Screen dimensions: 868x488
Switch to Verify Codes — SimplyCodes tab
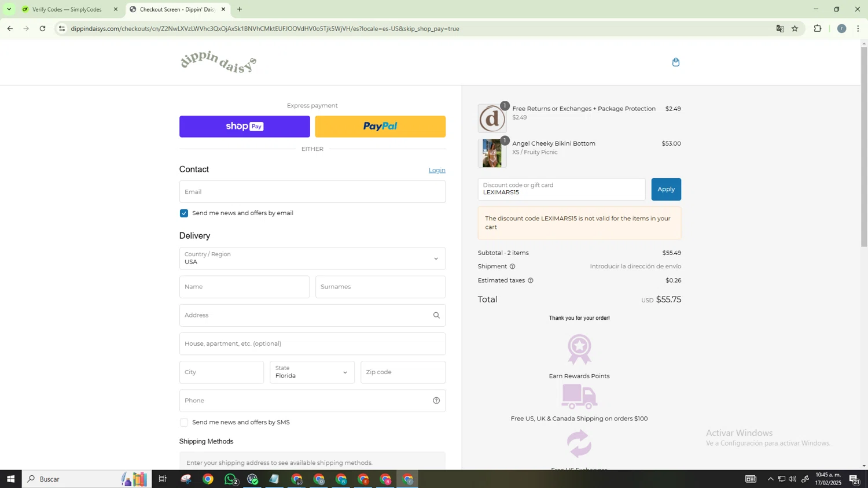[67, 9]
